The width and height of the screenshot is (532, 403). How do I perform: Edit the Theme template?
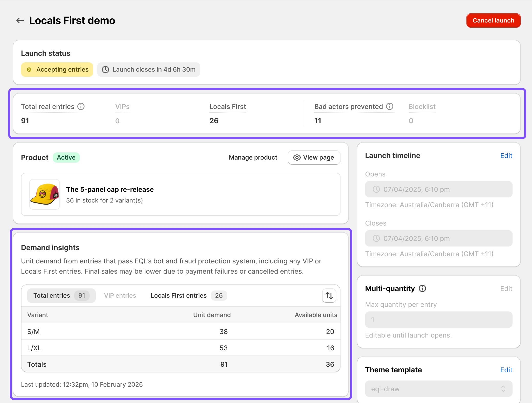[x=506, y=370]
